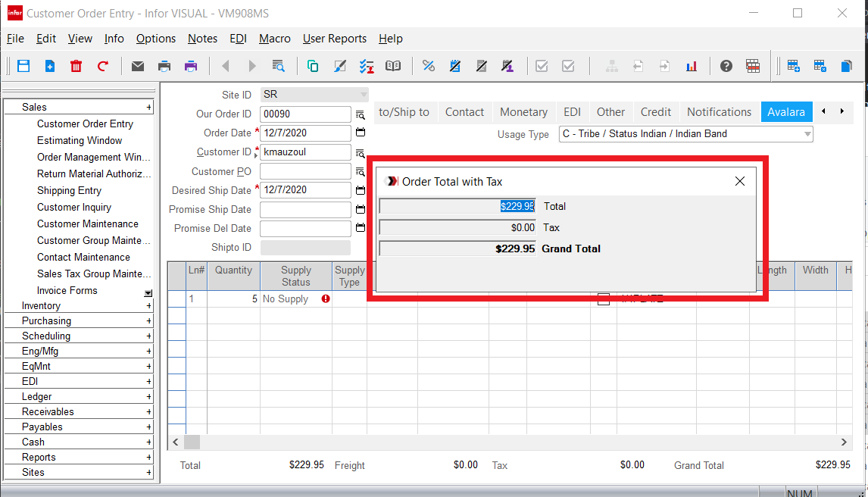Open Desired Ship Date calendar icon
The height and width of the screenshot is (497, 868).
pyautogui.click(x=361, y=190)
